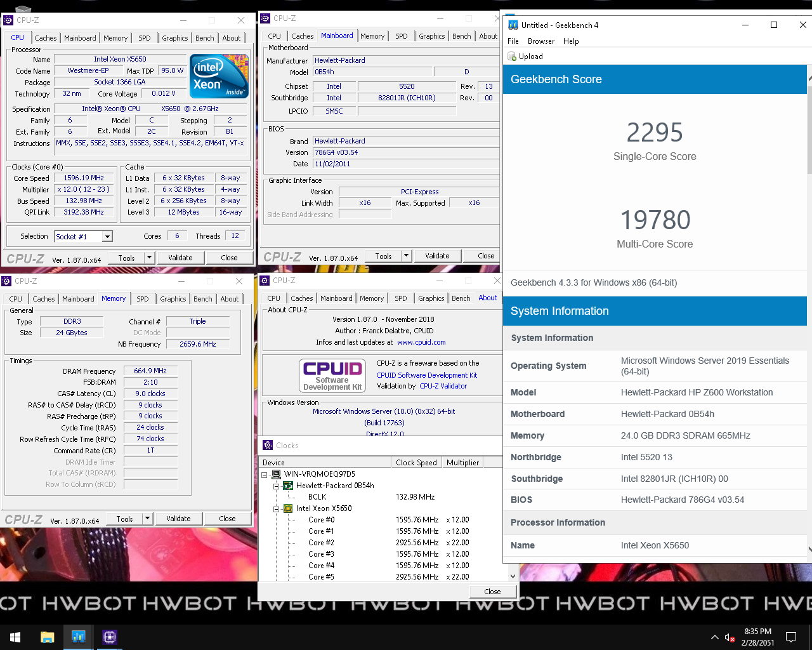
Task: Open the Socket #1 selection dropdown
Action: (x=107, y=237)
